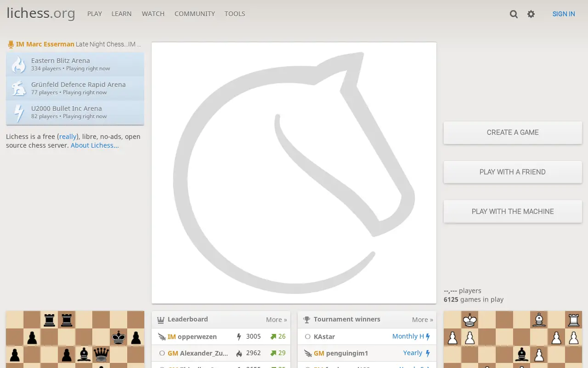Open the preferences gear icon
Viewport: 588px width, 368px height.
[531, 14]
